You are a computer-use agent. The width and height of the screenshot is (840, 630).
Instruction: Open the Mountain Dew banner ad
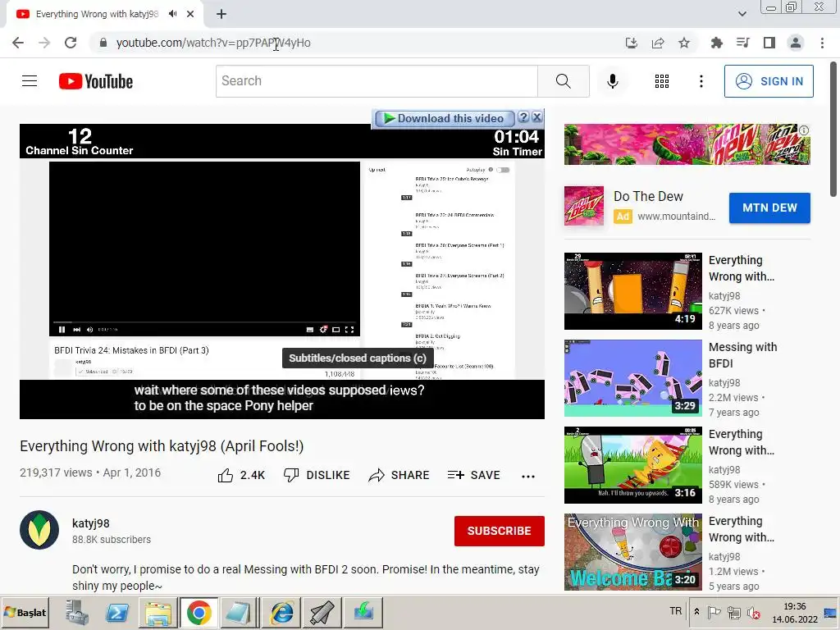pyautogui.click(x=687, y=144)
